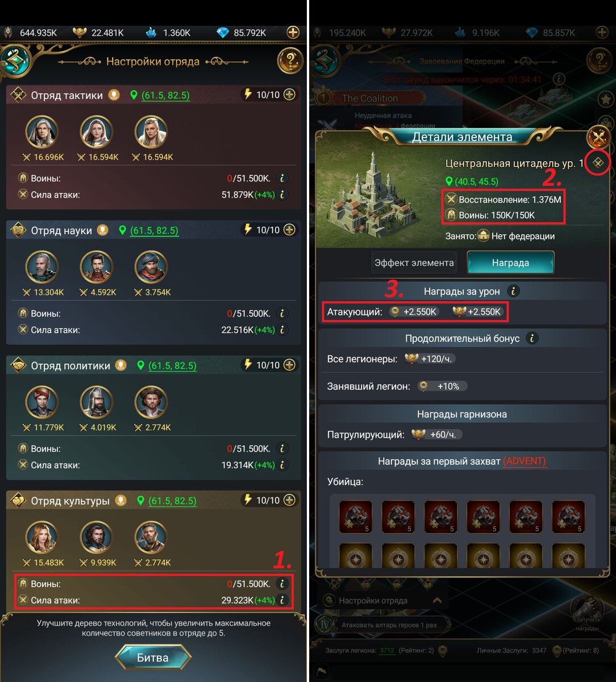The width and height of the screenshot is (616, 682).
Task: Add energy to Отряд культуры squad
Action: [290, 500]
